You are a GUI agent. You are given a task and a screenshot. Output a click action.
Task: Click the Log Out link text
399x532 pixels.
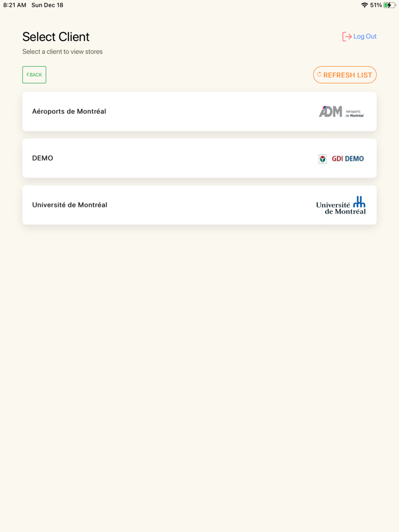365,36
